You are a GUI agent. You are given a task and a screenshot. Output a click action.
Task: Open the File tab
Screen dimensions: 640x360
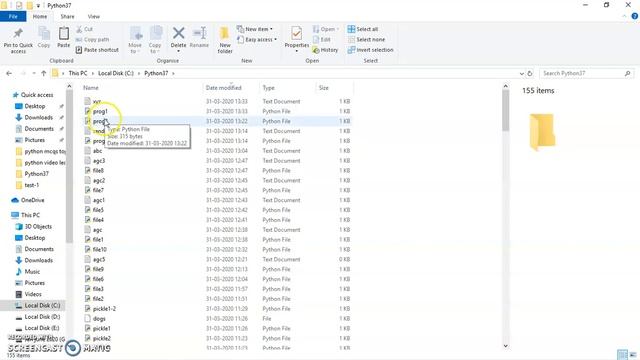(13, 16)
